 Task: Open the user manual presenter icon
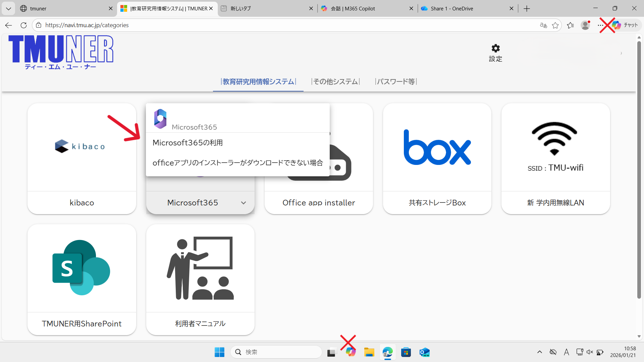[200, 268]
